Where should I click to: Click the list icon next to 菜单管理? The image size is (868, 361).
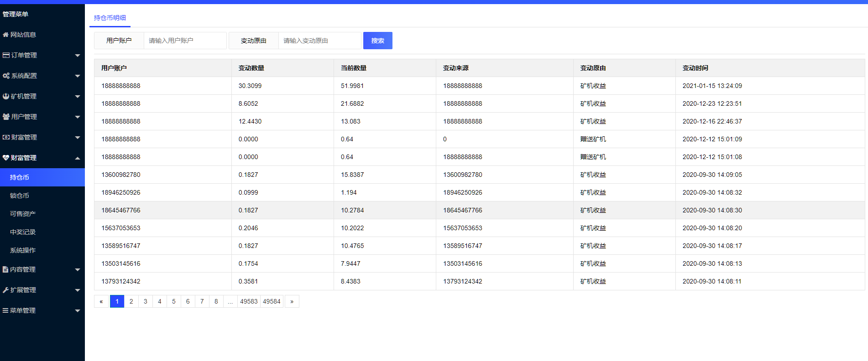[5, 310]
